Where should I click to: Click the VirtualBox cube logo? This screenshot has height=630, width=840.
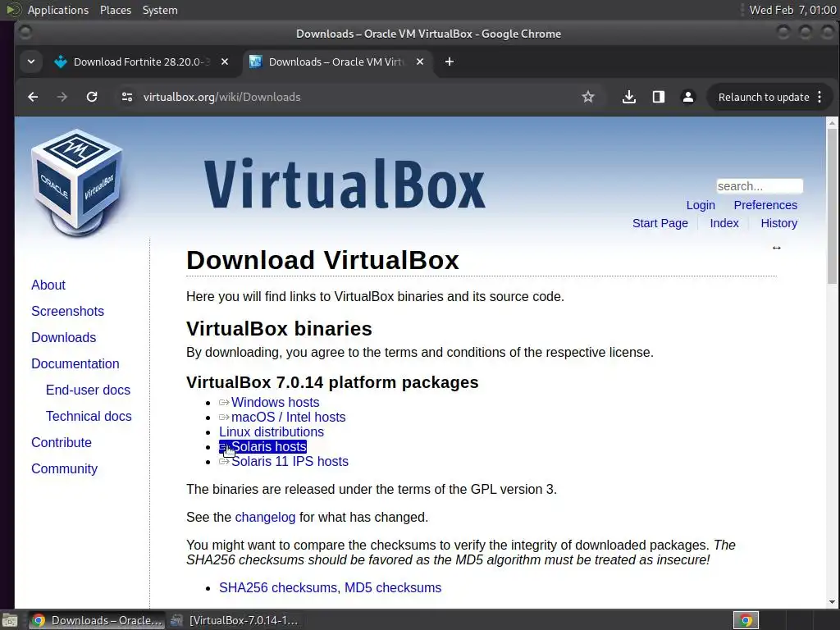coord(77,182)
